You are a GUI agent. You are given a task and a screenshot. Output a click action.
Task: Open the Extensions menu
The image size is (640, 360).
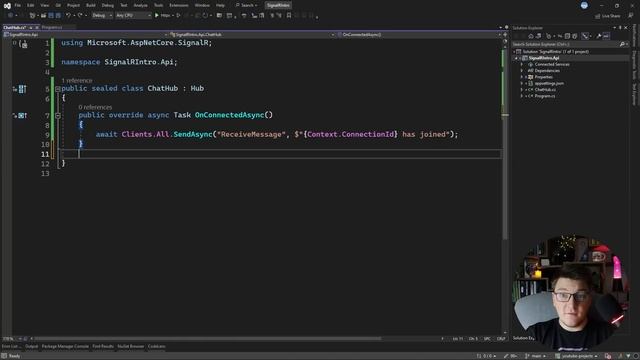tap(179, 5)
